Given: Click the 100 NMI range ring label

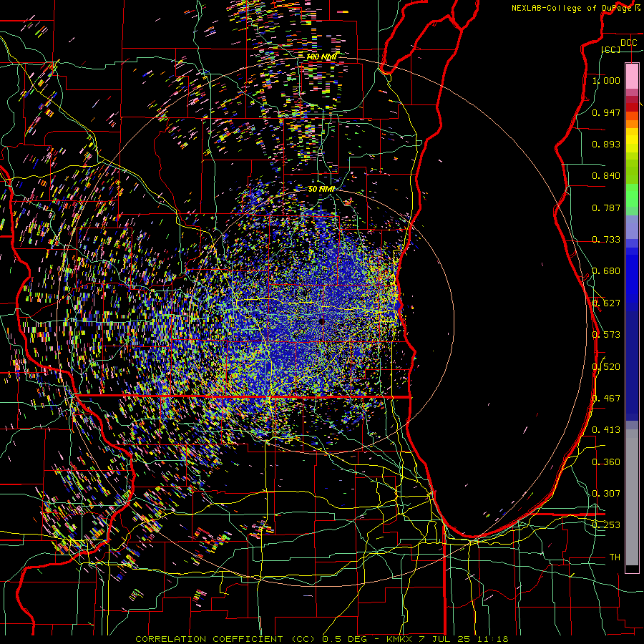Looking at the screenshot, I should tap(321, 57).
